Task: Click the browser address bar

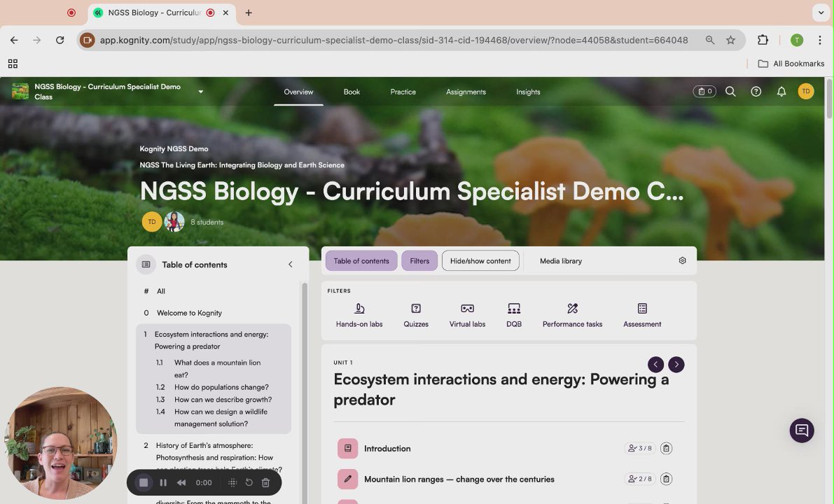Action: click(394, 40)
